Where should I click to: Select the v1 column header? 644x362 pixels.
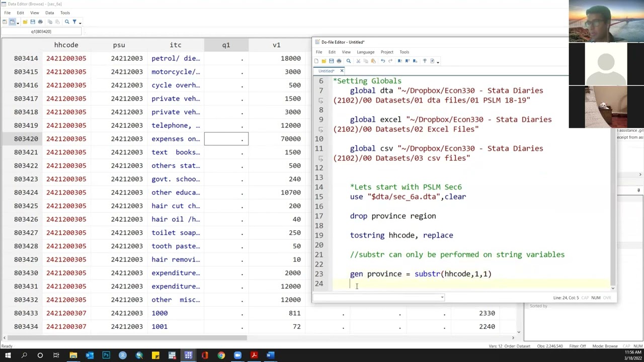click(x=276, y=45)
